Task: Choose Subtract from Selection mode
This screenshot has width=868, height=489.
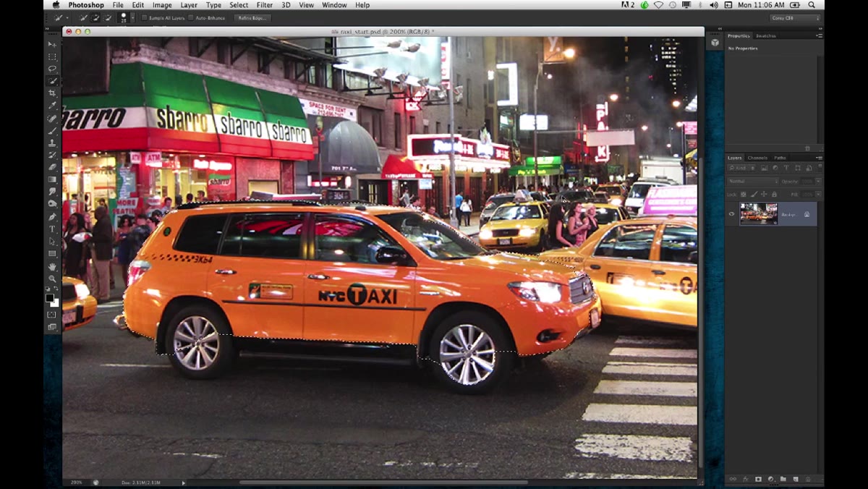Action: (107, 17)
